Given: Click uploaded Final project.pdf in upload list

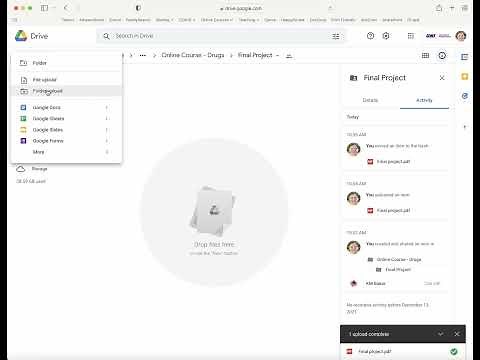Looking at the screenshot, I should click(375, 351).
